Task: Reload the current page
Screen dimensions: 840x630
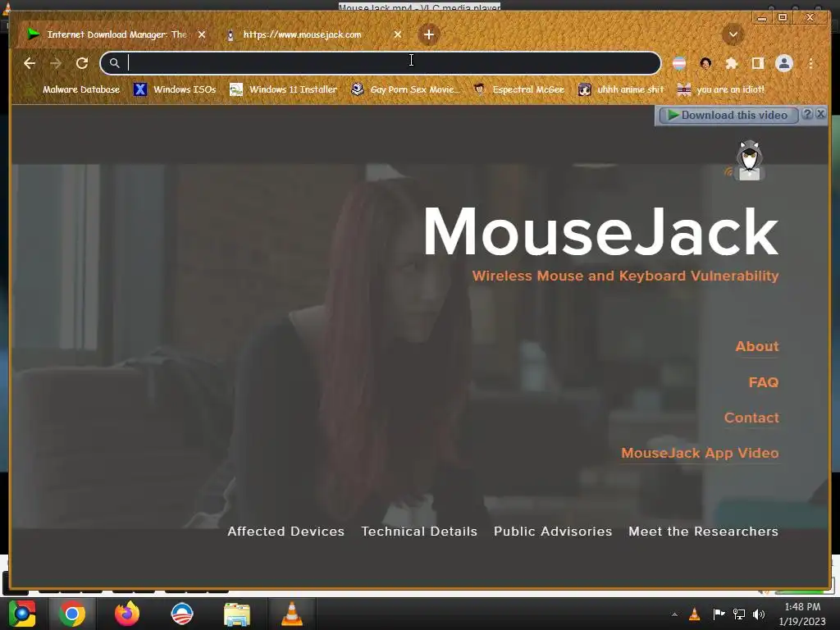Action: [82, 63]
